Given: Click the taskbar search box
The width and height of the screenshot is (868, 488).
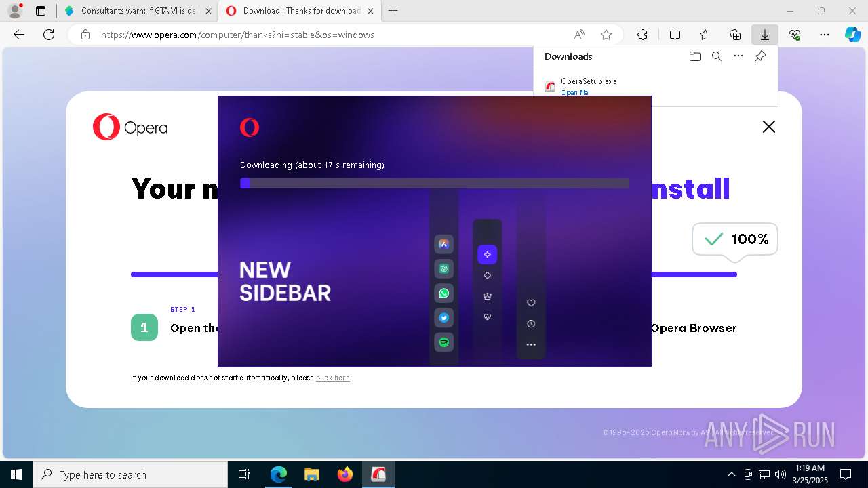Looking at the screenshot, I should (130, 474).
